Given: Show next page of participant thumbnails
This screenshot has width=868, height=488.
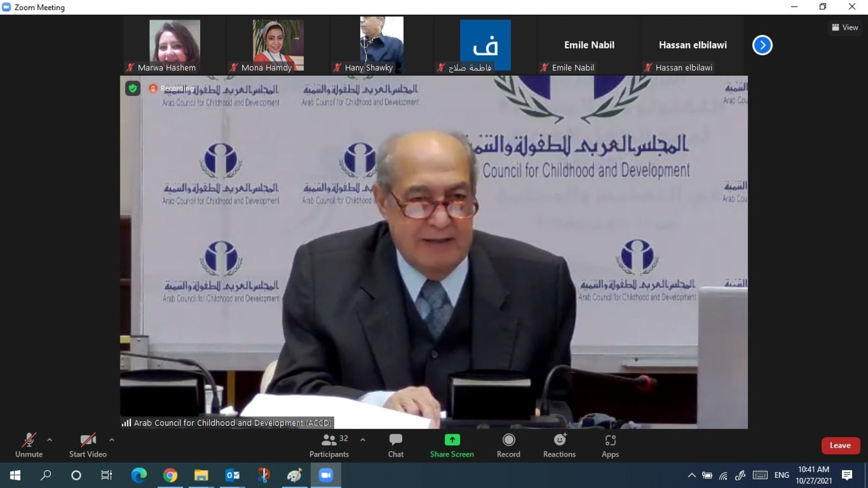Looking at the screenshot, I should [x=762, y=45].
